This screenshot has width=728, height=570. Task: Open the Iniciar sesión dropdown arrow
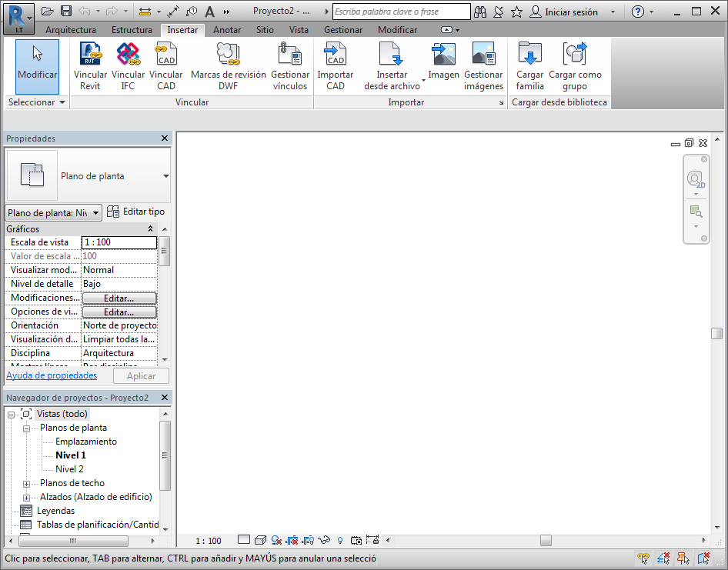tap(613, 12)
